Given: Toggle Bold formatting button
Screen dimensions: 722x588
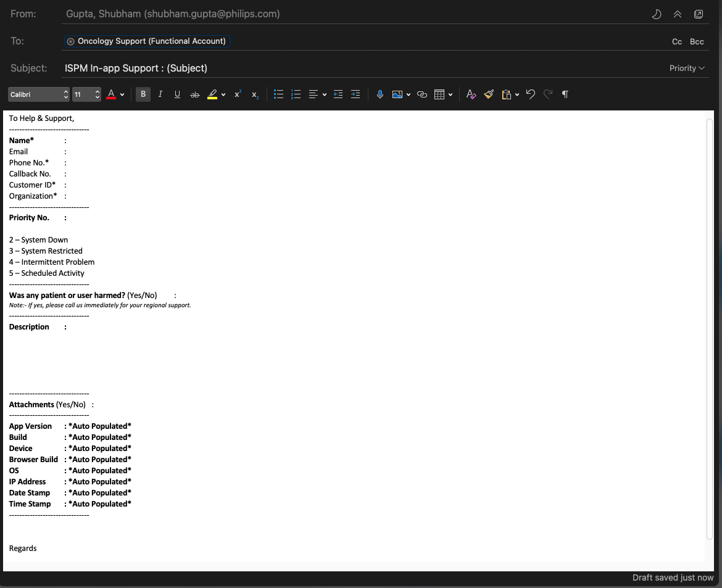Looking at the screenshot, I should (143, 94).
